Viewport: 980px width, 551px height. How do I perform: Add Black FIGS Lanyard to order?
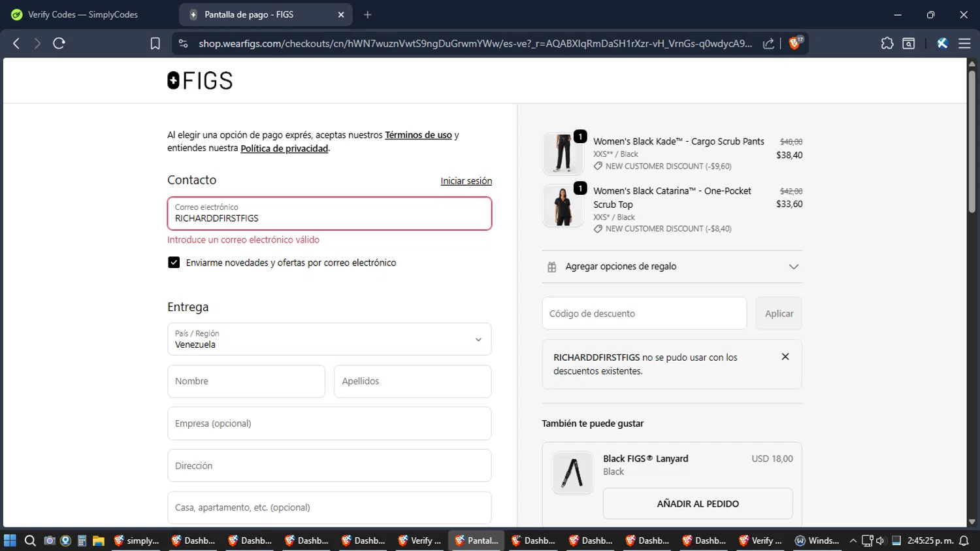[x=697, y=504]
